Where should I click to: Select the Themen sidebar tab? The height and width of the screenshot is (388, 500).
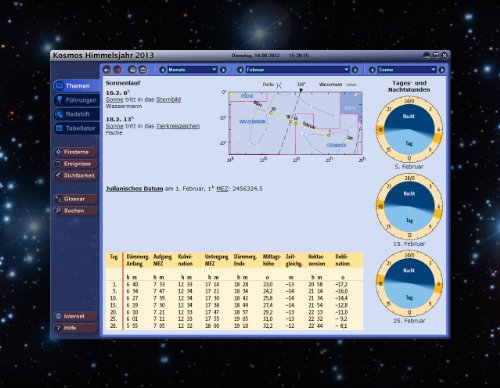coord(77,86)
